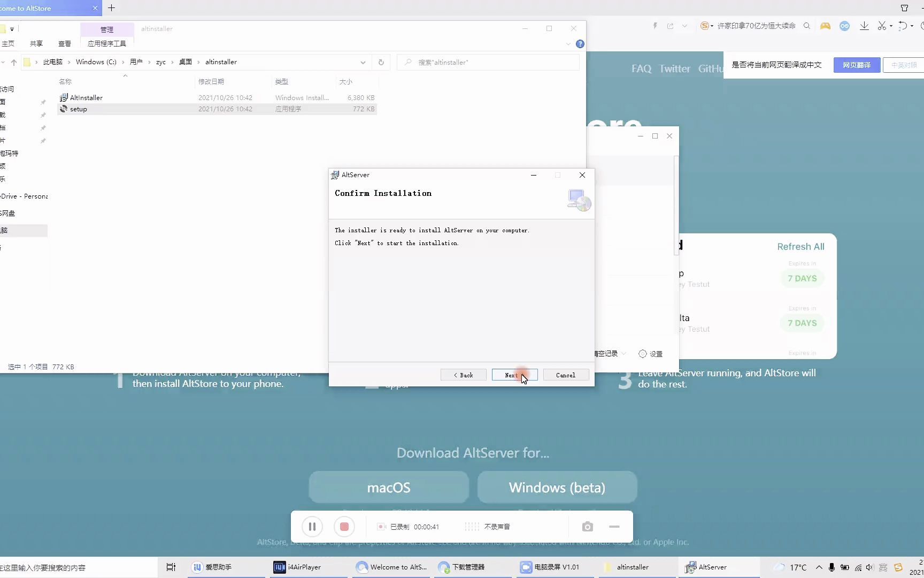924x578 pixels.
Task: Open the 应用程序工具 ribbon tab
Action: pos(107,43)
